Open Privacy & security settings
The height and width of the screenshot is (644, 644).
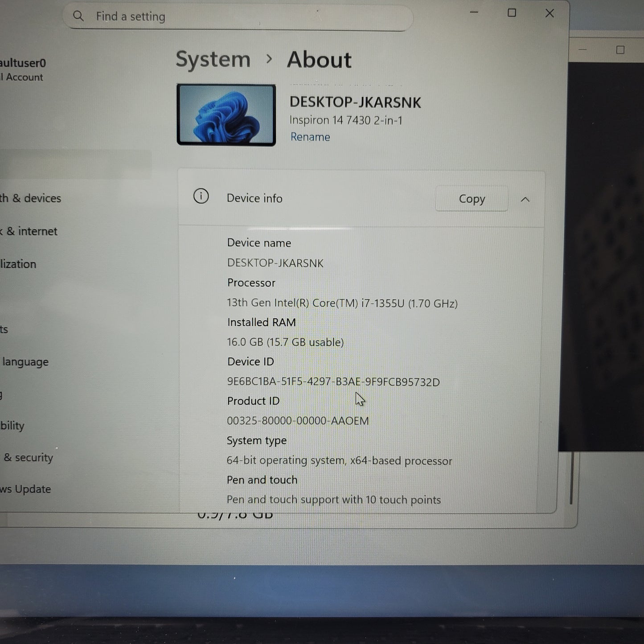click(27, 457)
